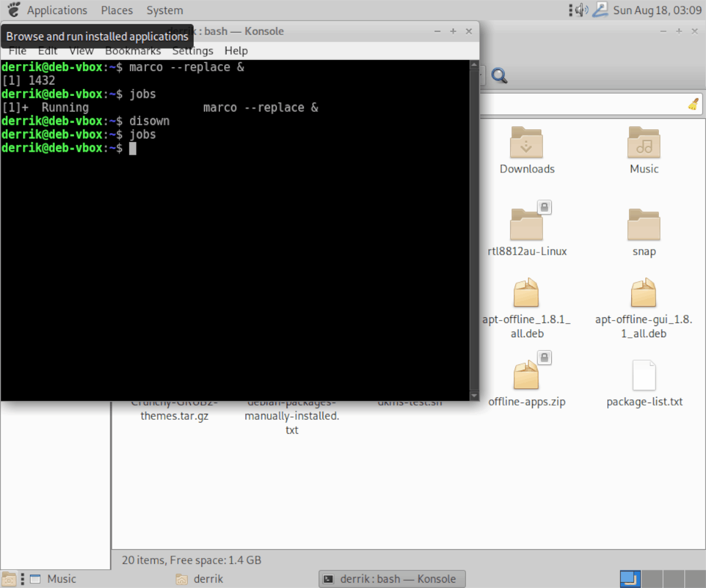Open Konsole's Help menu
The width and height of the screenshot is (706, 588).
coord(236,51)
